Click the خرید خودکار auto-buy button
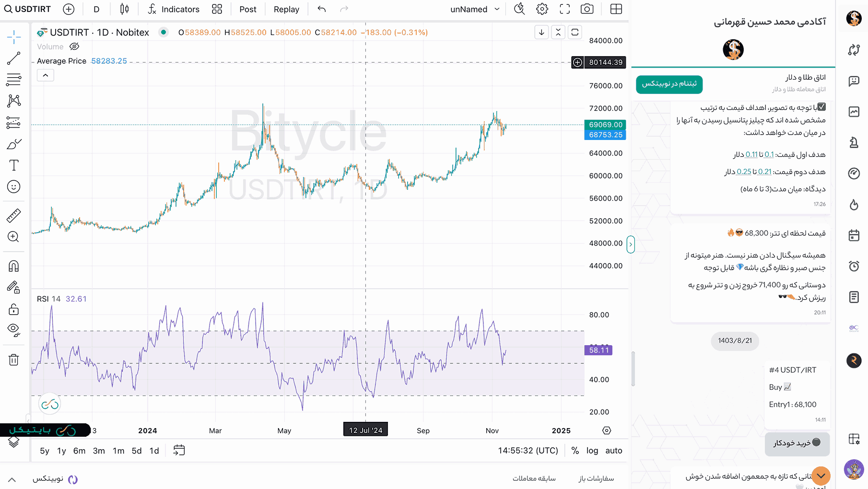The image size is (868, 489). click(797, 443)
